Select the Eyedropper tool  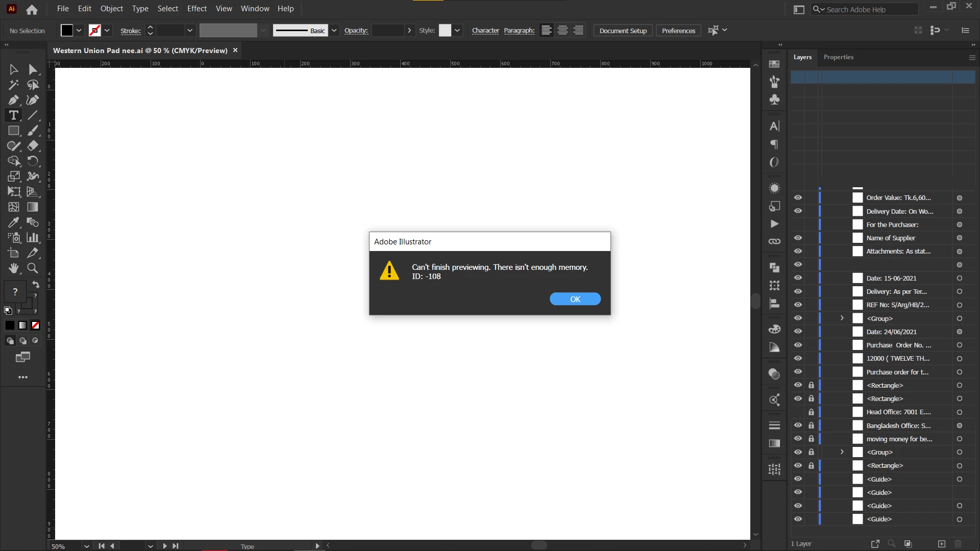click(14, 222)
